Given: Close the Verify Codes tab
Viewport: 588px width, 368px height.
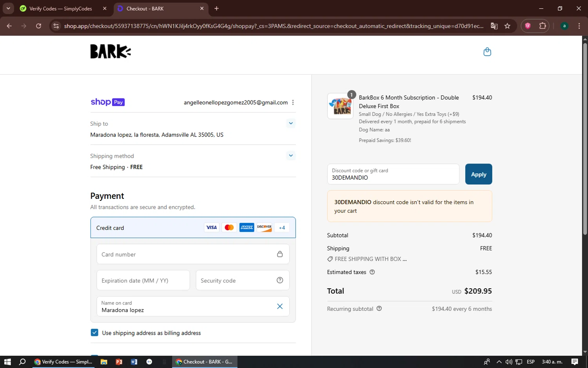Looking at the screenshot, I should [x=105, y=8].
